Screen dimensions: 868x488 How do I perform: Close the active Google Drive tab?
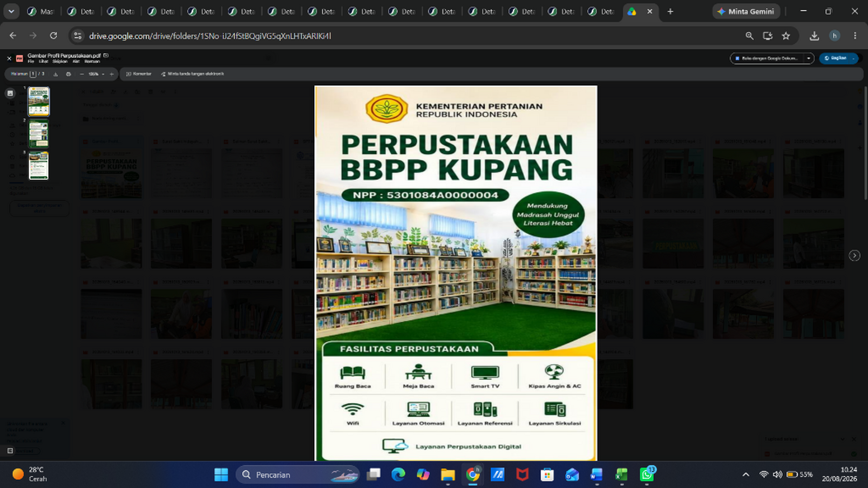650,11
